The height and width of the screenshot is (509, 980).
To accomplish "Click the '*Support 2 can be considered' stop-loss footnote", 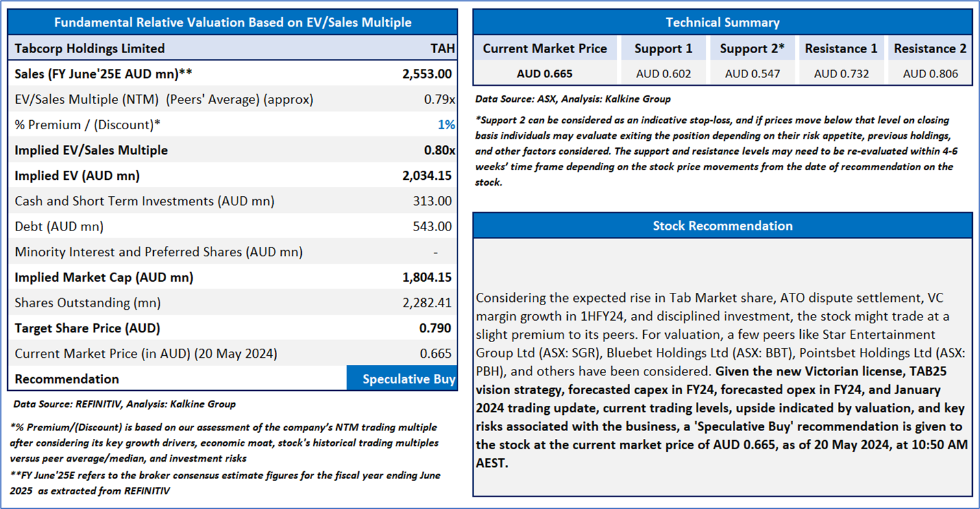I will (x=715, y=151).
